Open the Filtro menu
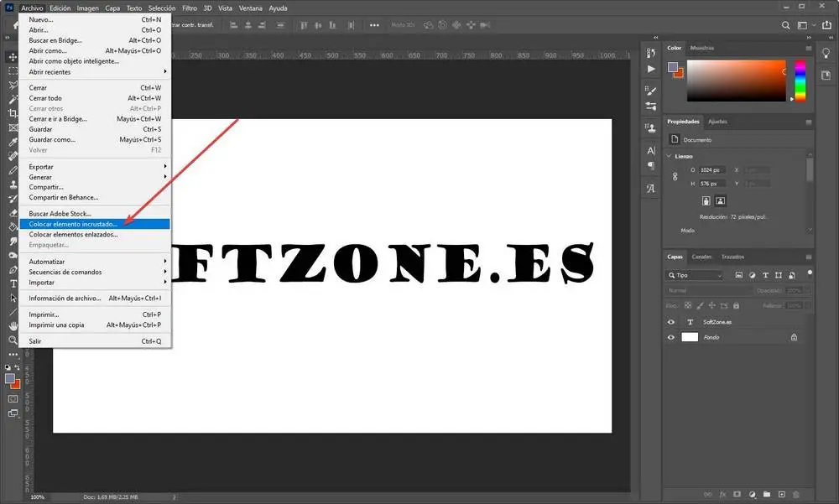The image size is (839, 504). point(190,8)
